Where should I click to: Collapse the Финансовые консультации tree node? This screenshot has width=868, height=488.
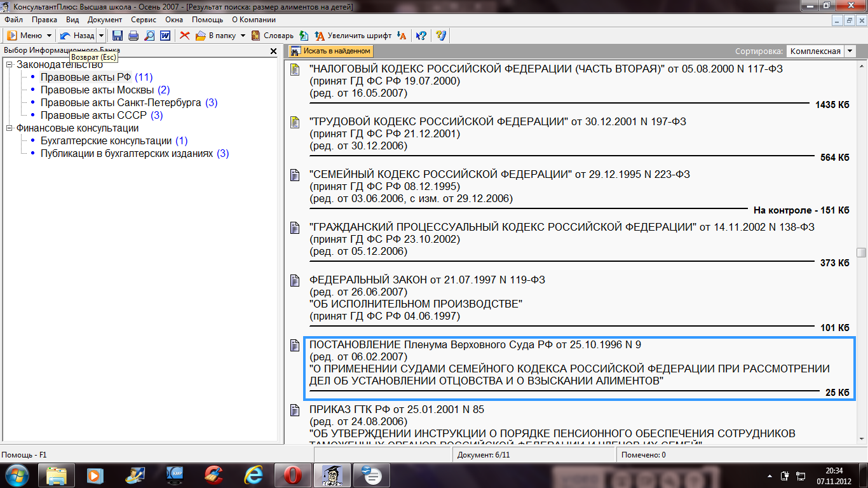click(x=9, y=128)
